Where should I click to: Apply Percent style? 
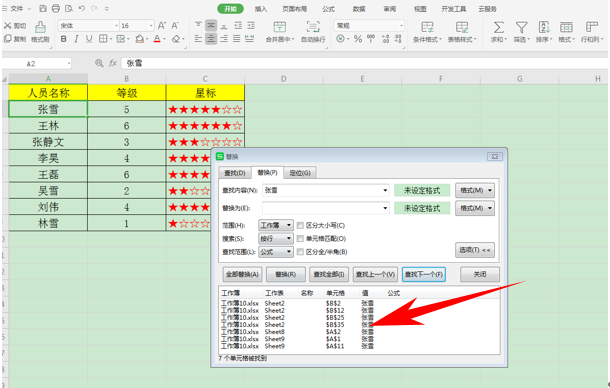tap(358, 39)
